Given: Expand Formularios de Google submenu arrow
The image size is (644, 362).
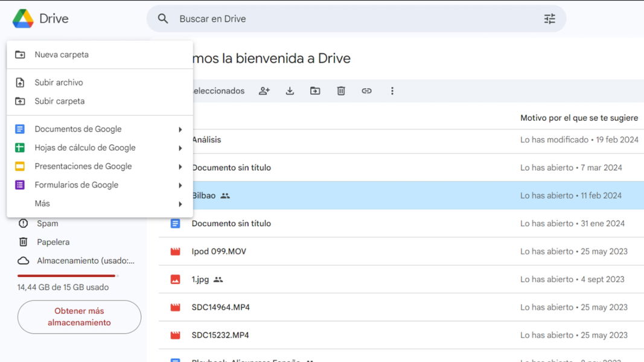Looking at the screenshot, I should pyautogui.click(x=180, y=185).
